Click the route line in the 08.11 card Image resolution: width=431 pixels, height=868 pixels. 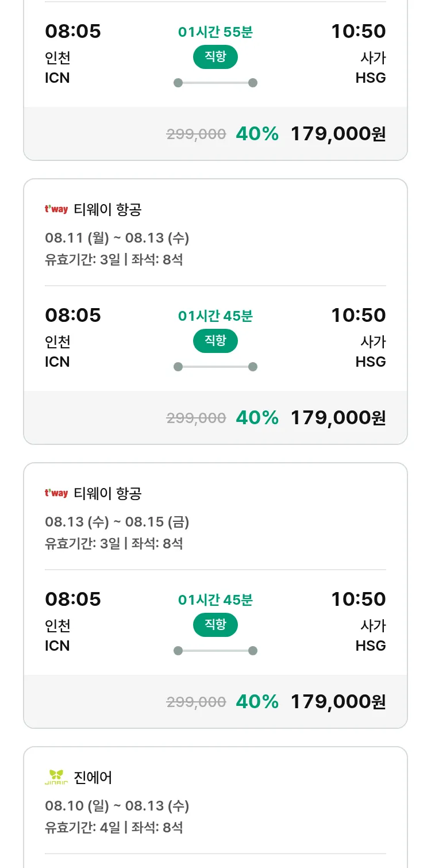[x=215, y=367]
